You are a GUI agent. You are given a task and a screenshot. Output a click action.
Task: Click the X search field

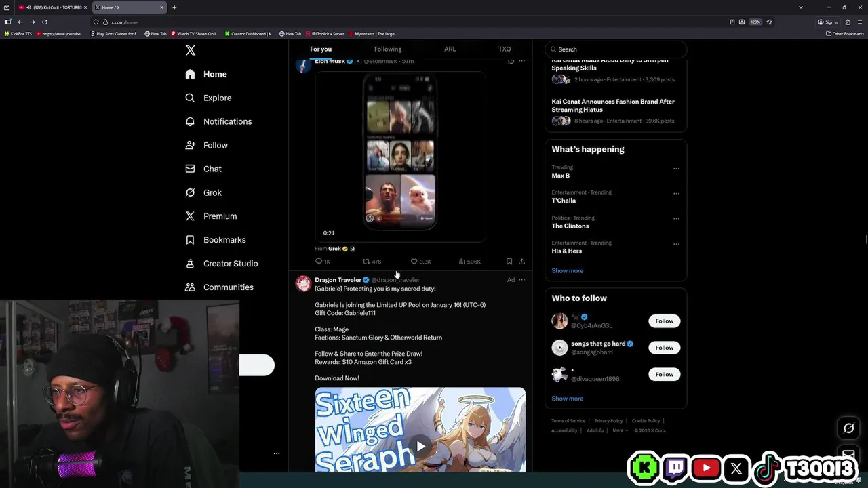click(x=616, y=49)
